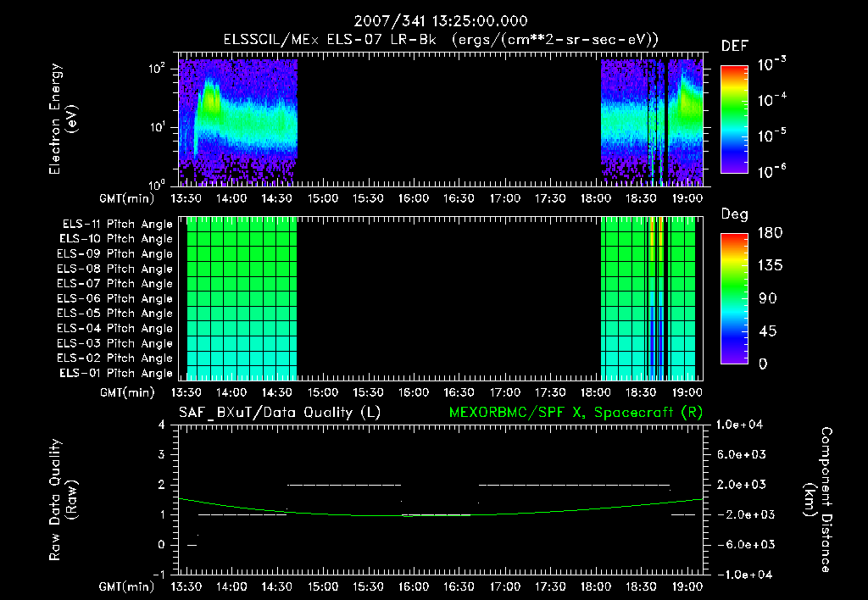
Task: Click the 90 value on Deg scale
Action: click(x=767, y=299)
